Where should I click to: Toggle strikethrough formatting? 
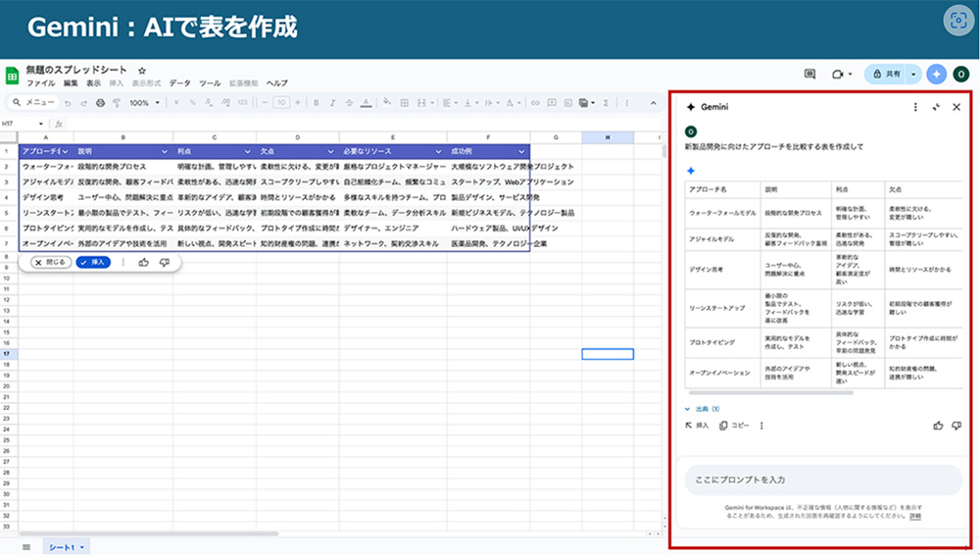point(350,103)
